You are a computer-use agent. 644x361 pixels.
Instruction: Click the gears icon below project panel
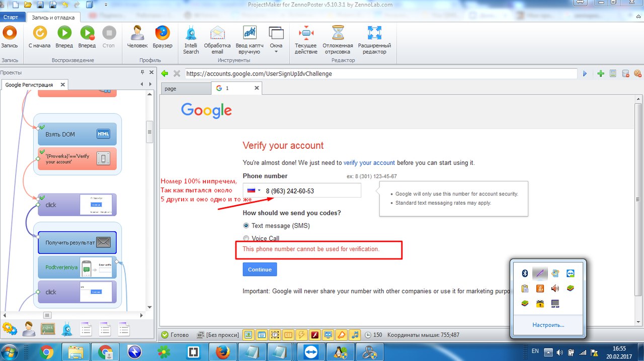[x=9, y=329]
